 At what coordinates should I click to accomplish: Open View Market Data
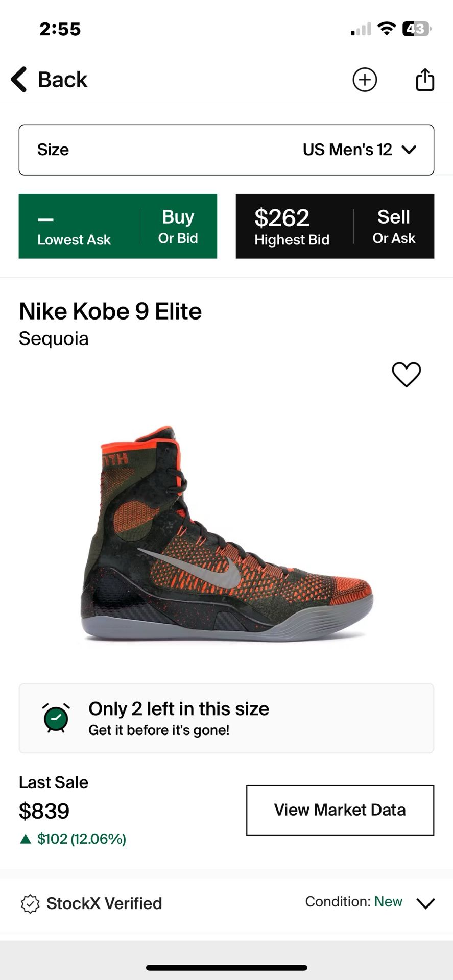click(340, 810)
